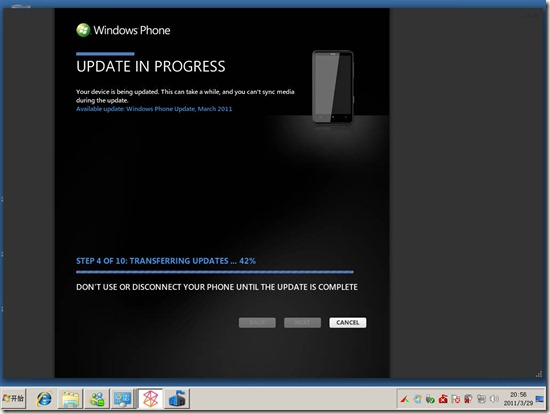
Task: Click the update transfer progress bar
Action: [215, 272]
